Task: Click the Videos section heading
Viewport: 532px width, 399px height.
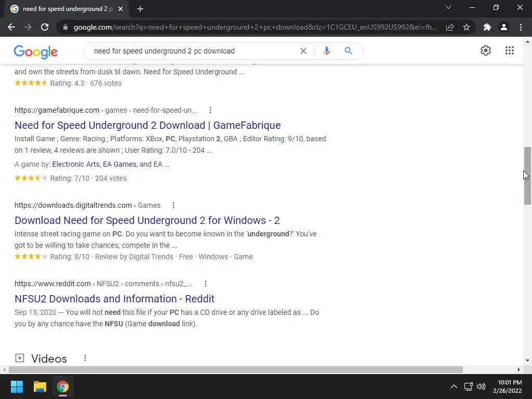Action: [49, 358]
